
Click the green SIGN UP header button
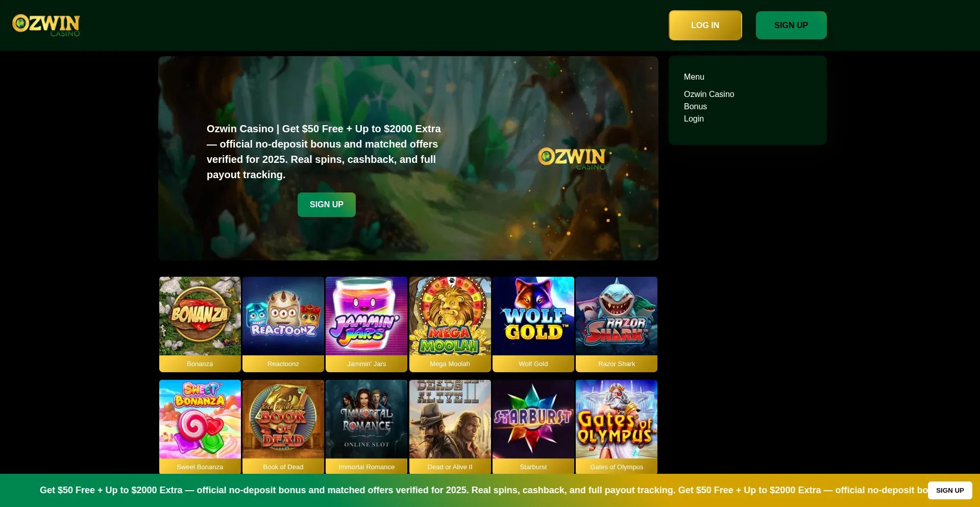pos(791,25)
